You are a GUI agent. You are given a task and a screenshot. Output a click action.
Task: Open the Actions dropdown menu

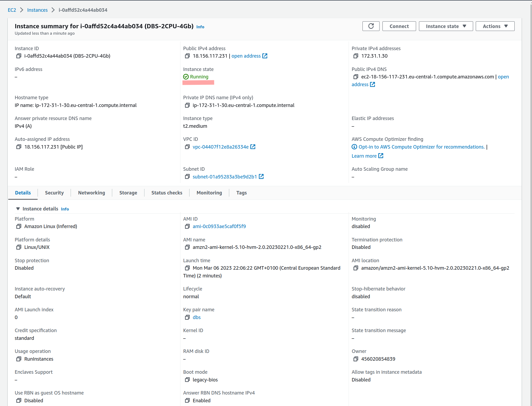(x=495, y=26)
